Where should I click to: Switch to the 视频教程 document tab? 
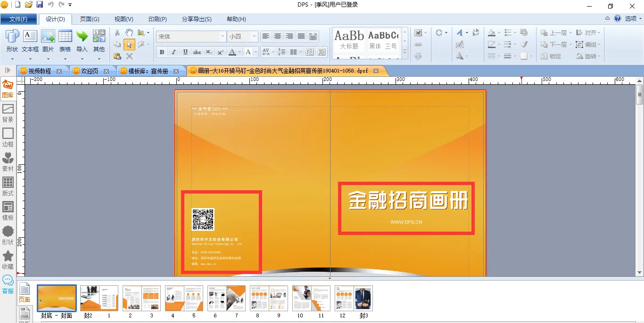pos(40,71)
